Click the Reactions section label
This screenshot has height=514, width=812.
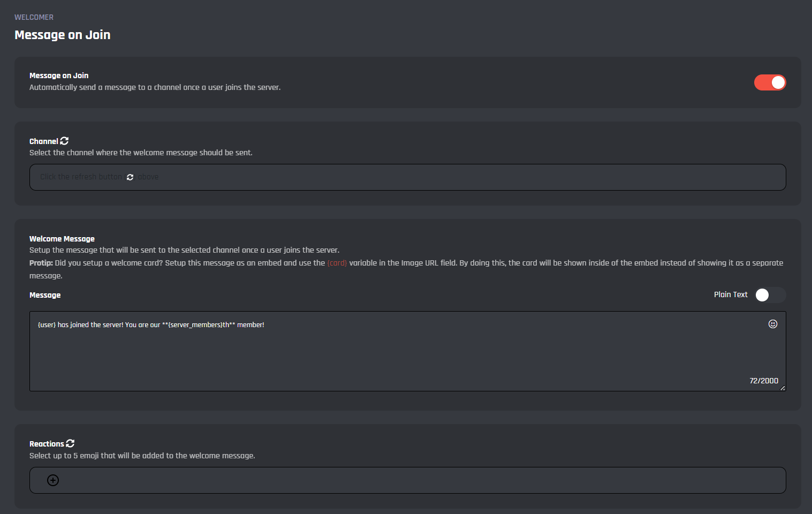tap(47, 444)
